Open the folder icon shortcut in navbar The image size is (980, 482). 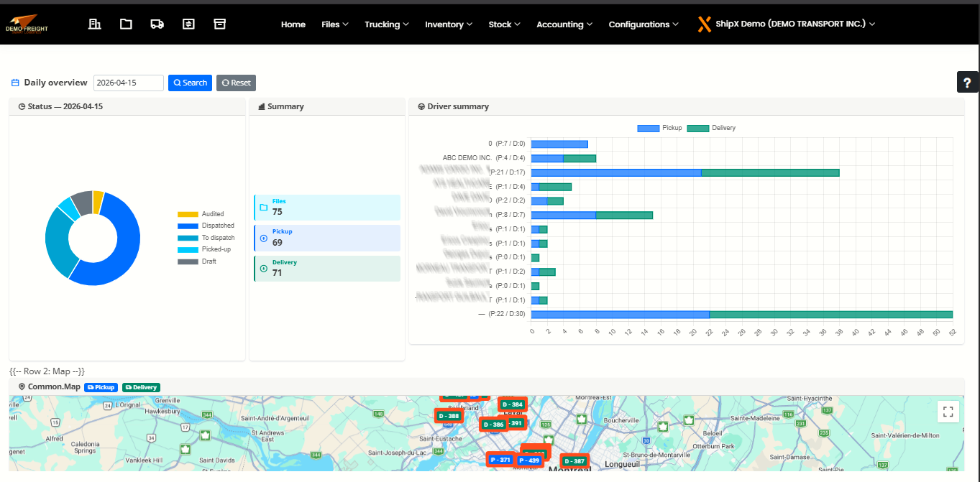pyautogui.click(x=126, y=24)
